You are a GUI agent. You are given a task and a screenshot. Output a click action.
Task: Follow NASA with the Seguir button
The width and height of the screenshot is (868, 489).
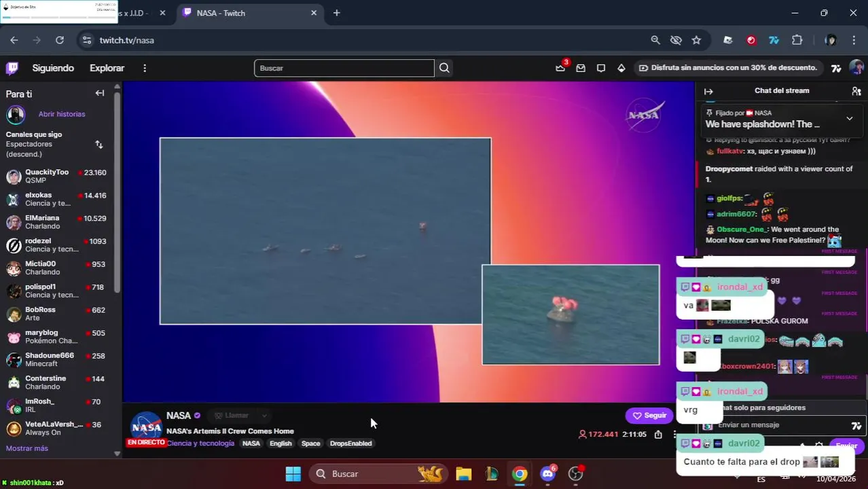click(649, 415)
